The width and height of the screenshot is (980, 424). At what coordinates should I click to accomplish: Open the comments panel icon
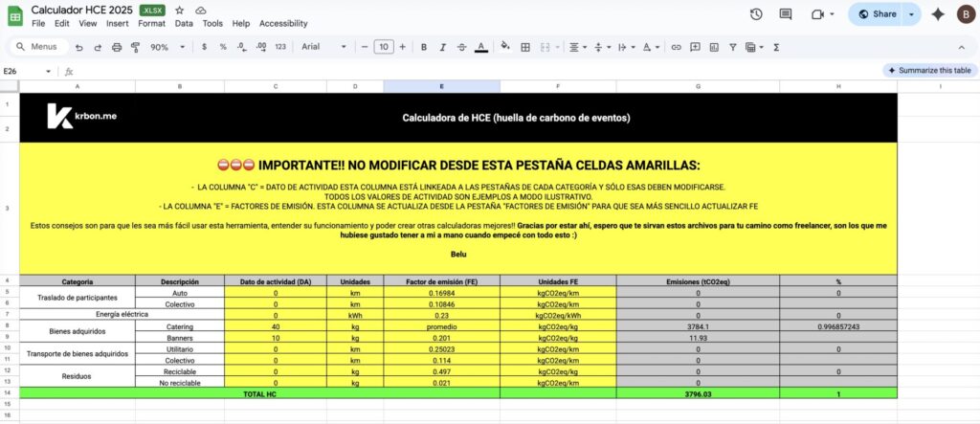tap(786, 14)
